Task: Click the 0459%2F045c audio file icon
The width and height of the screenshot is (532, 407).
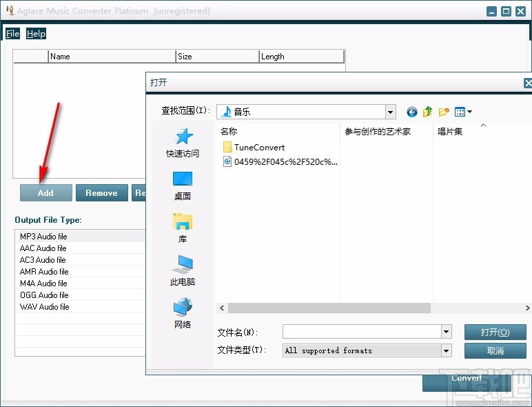Action: click(x=227, y=161)
